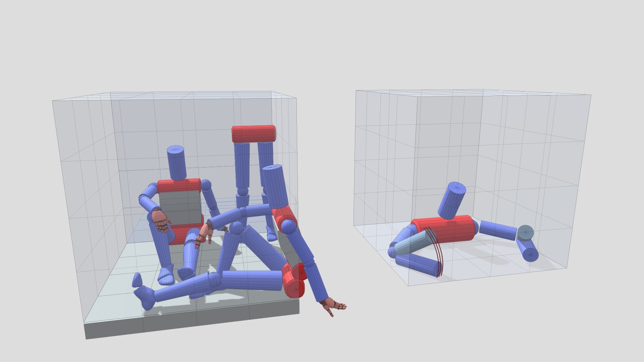Select the light blue thigh cylinder
The width and height of the screenshot is (644, 362).
pyautogui.click(x=412, y=243)
